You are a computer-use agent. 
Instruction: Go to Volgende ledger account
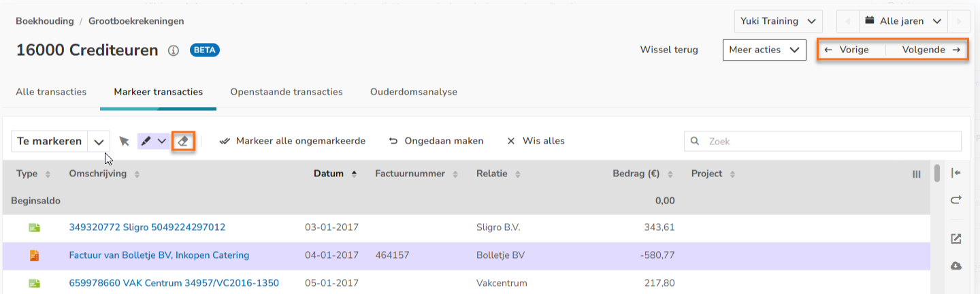(930, 50)
